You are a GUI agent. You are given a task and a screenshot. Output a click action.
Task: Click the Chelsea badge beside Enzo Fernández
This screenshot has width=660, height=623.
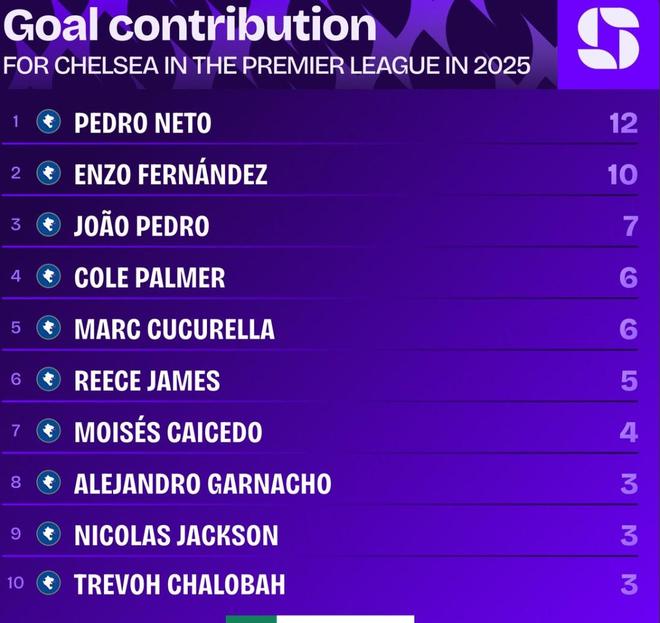pyautogui.click(x=48, y=174)
